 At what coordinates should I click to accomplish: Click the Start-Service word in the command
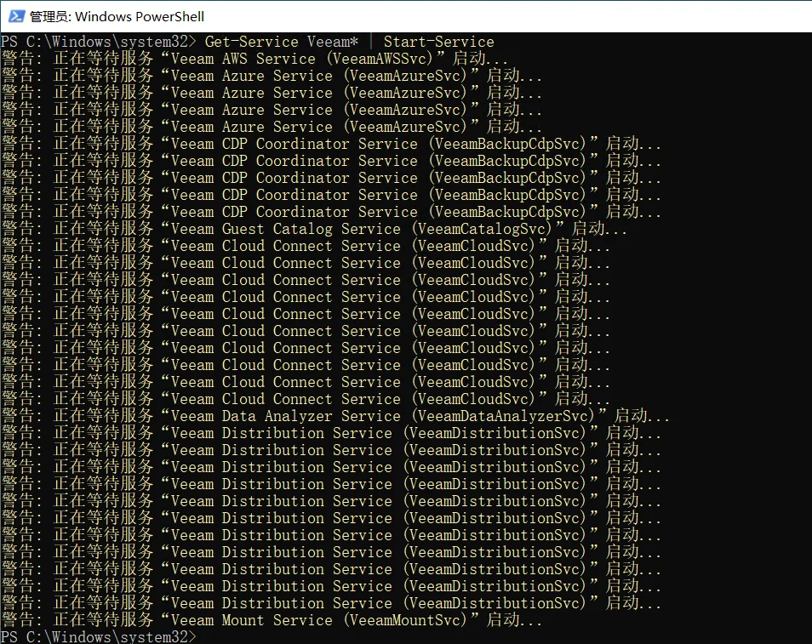click(x=438, y=42)
